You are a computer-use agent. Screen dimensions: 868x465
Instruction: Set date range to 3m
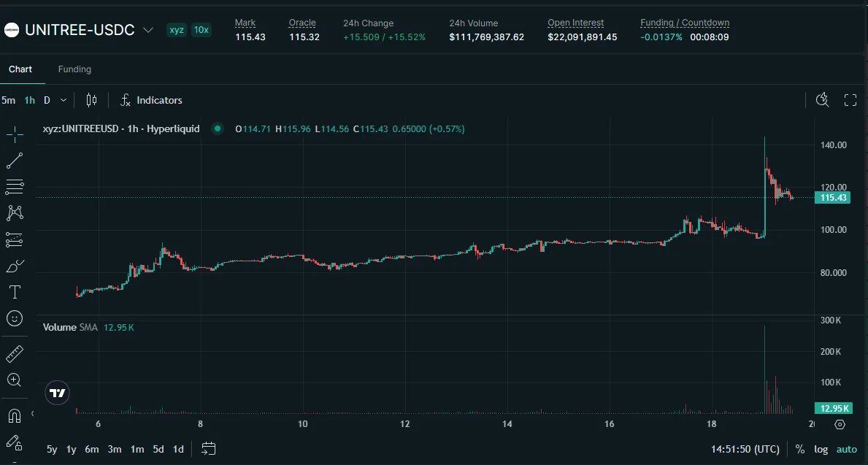point(115,449)
